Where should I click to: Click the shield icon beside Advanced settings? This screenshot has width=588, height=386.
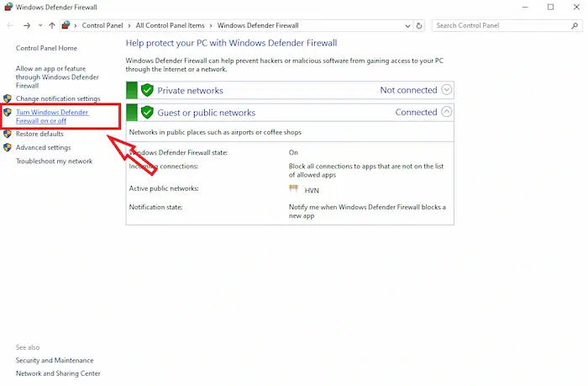click(x=8, y=147)
